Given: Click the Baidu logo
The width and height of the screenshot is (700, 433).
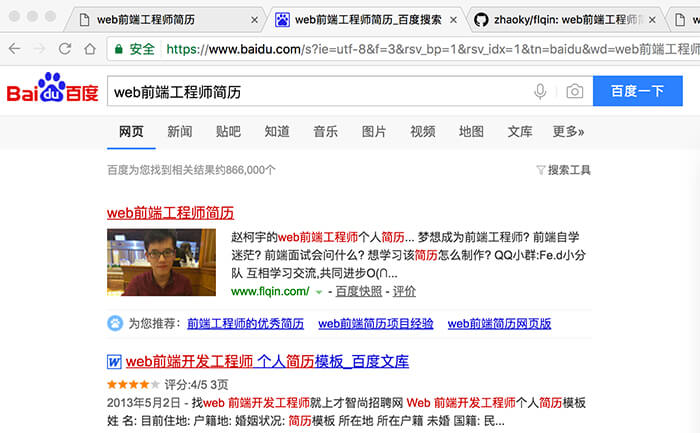Looking at the screenshot, I should pos(52,88).
